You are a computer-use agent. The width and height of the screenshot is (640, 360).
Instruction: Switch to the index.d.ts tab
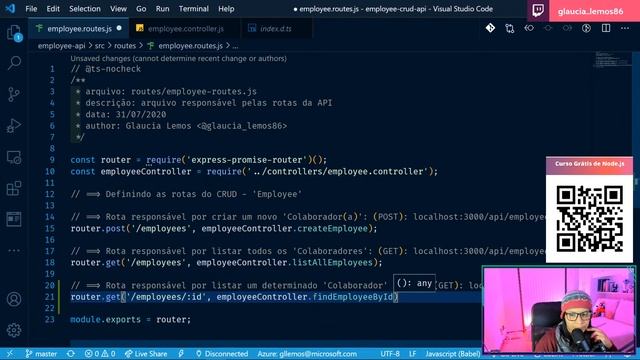point(276,29)
